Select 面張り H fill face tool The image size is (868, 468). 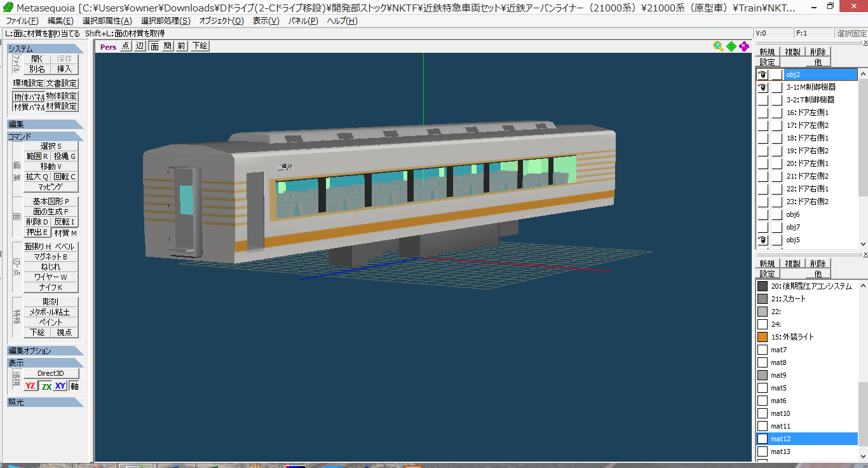(x=37, y=247)
